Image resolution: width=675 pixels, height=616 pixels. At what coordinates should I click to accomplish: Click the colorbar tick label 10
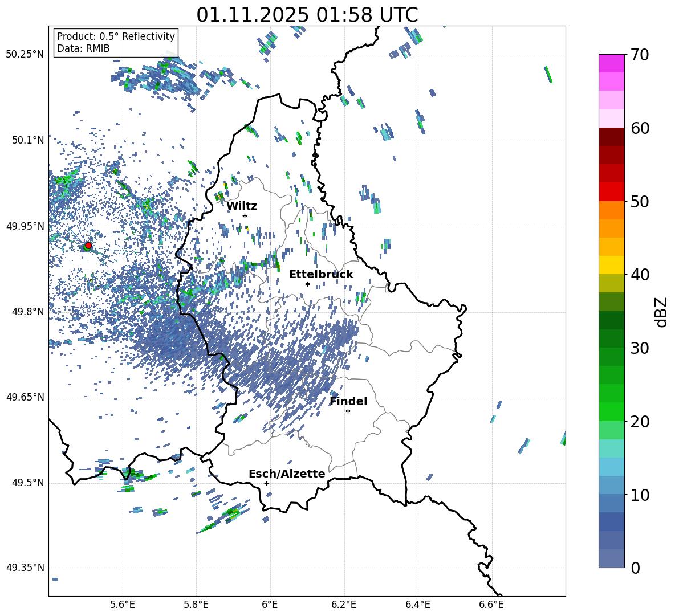click(x=639, y=495)
